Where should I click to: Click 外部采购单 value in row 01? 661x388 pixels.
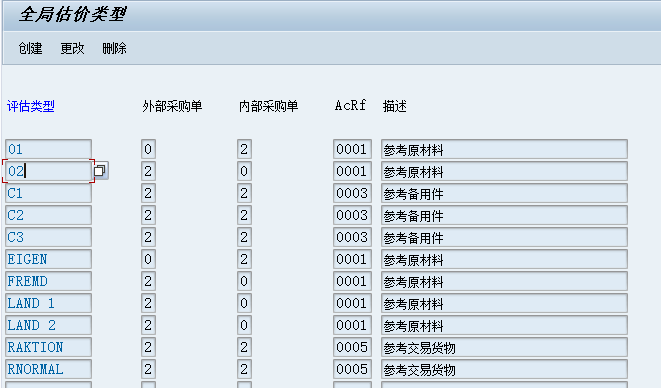pos(148,149)
